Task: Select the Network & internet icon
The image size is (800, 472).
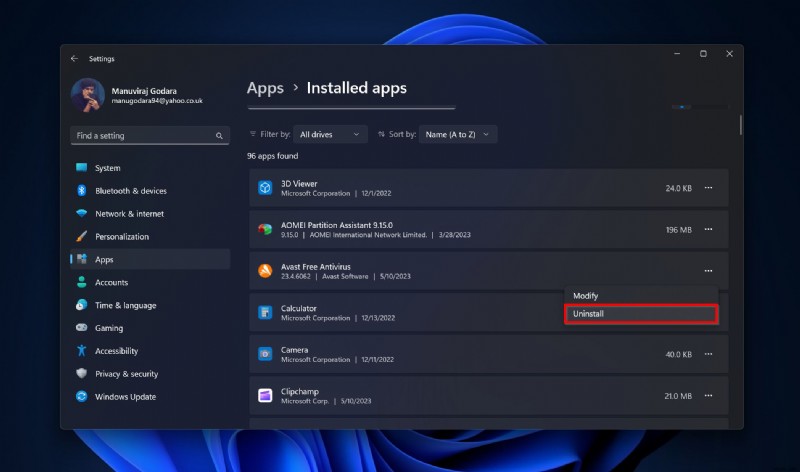Action: tap(82, 213)
